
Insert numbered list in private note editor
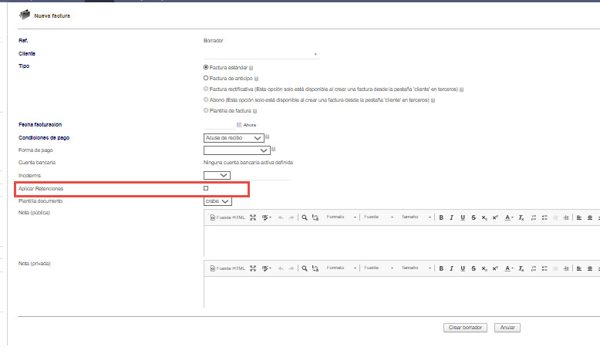tap(534, 268)
